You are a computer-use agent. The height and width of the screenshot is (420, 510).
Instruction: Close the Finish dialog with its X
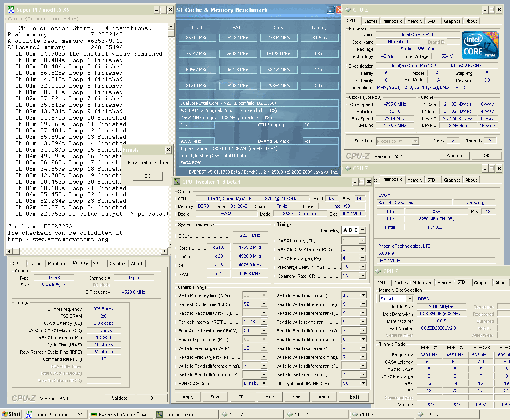pyautogui.click(x=168, y=150)
